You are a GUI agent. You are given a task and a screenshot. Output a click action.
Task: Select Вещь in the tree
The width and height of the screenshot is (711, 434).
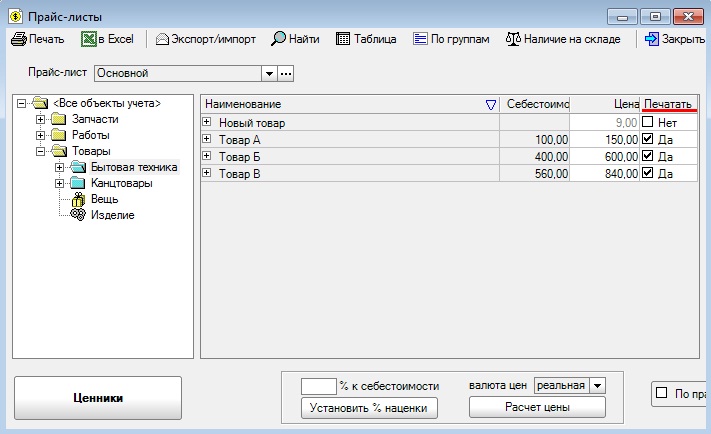coord(104,199)
